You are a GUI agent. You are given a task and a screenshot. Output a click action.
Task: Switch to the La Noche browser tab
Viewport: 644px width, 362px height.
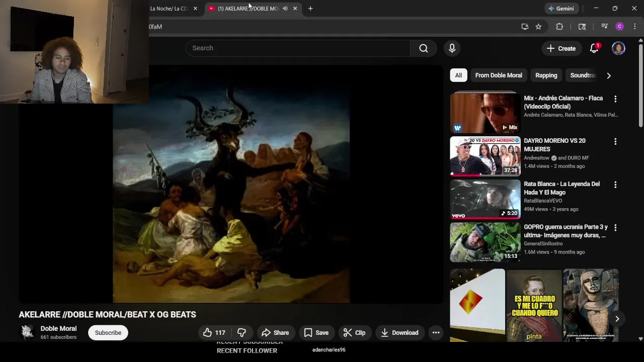coord(169,9)
